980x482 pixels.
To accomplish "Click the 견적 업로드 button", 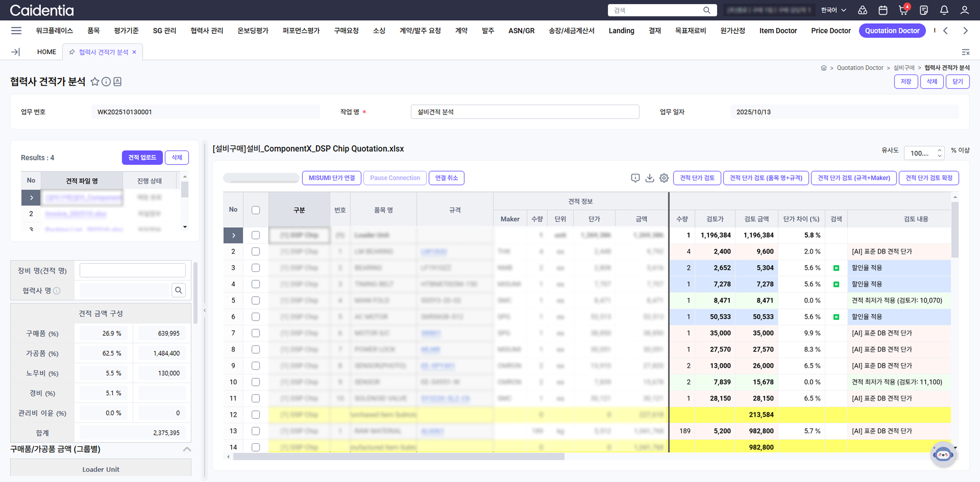I will pos(142,157).
